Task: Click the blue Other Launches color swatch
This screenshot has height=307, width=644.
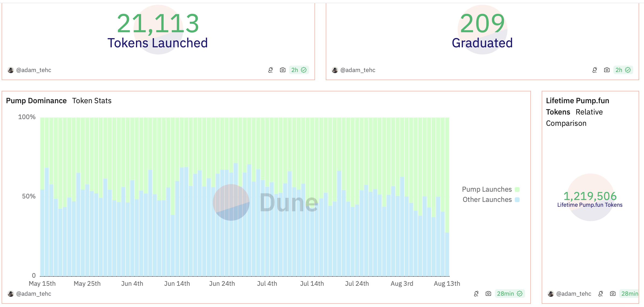Action: coord(517,199)
